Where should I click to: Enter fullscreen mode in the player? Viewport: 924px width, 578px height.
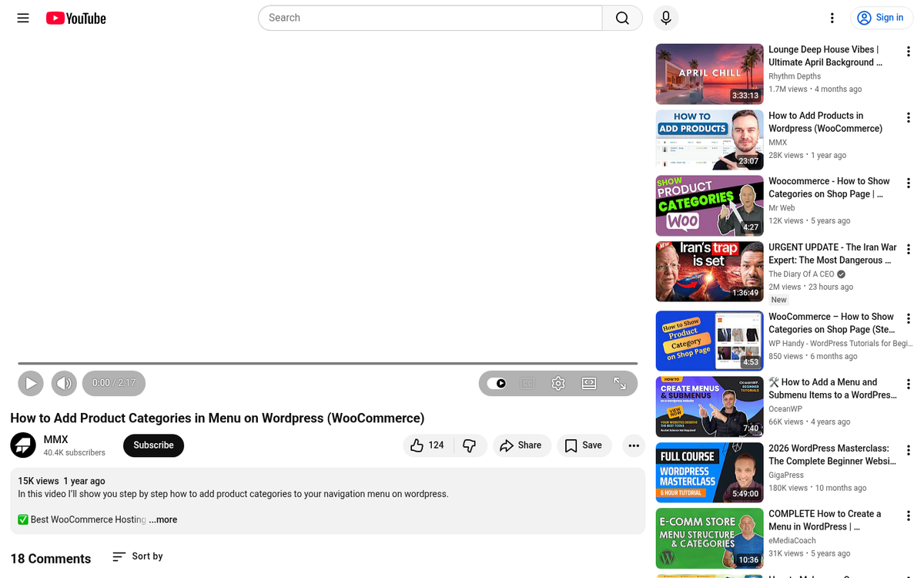pyautogui.click(x=620, y=383)
